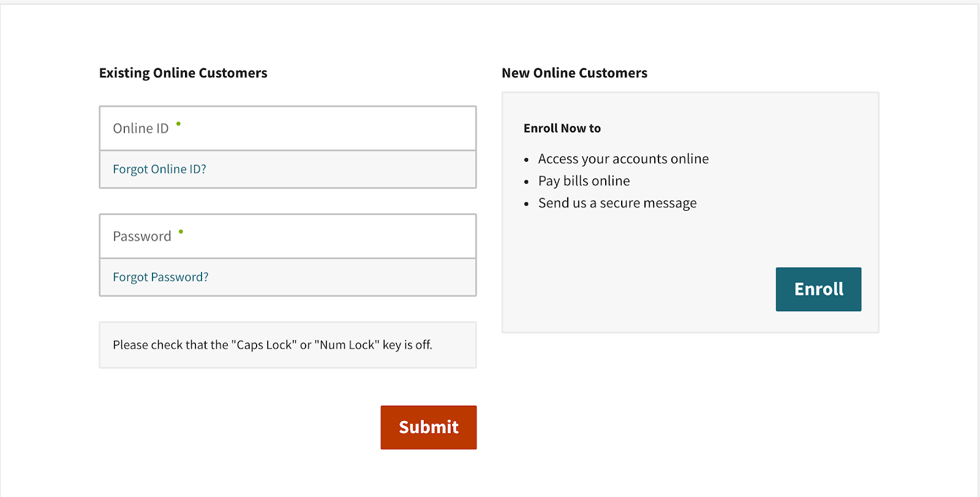Follow the Forgot Password? link

pos(160,277)
